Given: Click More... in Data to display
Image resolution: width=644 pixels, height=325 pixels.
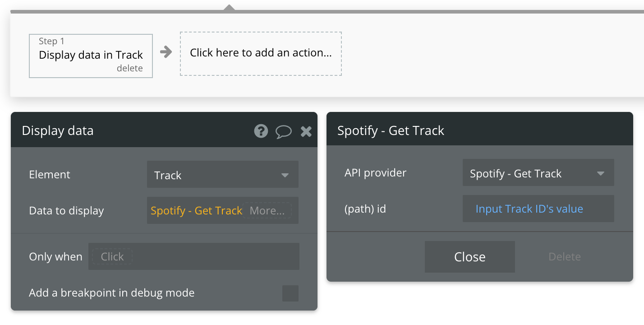Looking at the screenshot, I should (267, 210).
